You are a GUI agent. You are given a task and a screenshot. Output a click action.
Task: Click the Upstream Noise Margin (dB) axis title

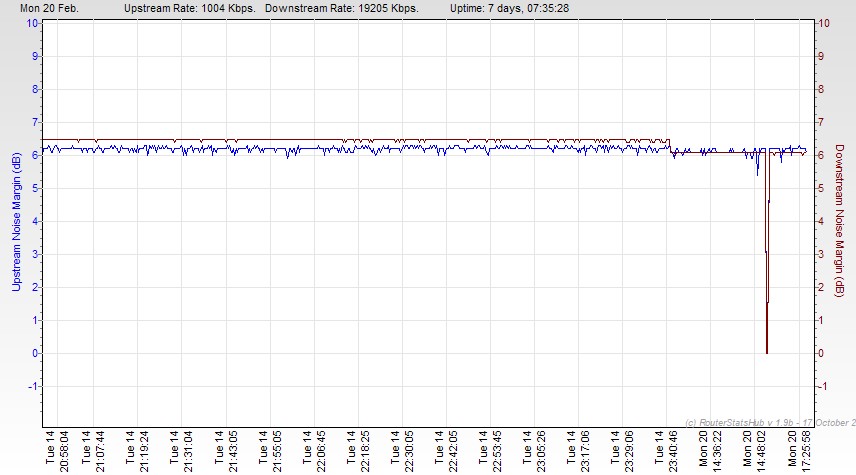point(17,218)
